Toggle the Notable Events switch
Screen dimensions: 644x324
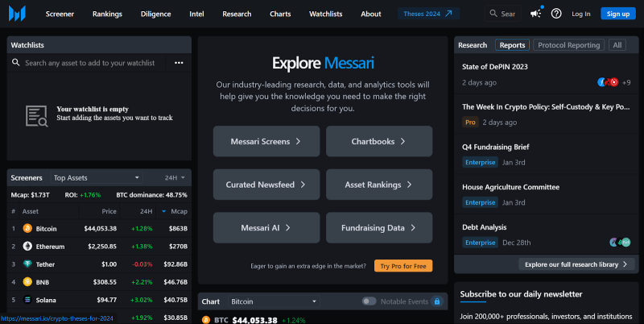(x=369, y=301)
